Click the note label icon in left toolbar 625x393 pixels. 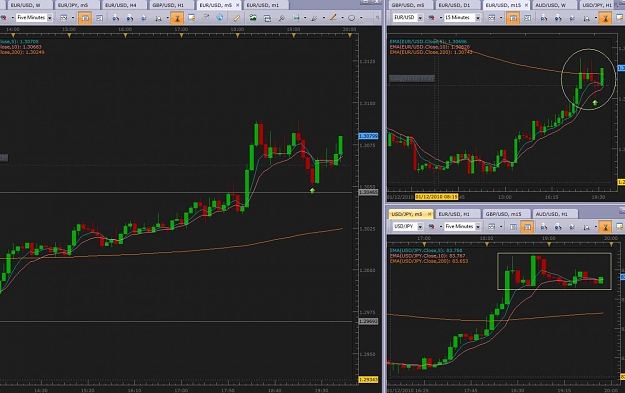(191, 17)
